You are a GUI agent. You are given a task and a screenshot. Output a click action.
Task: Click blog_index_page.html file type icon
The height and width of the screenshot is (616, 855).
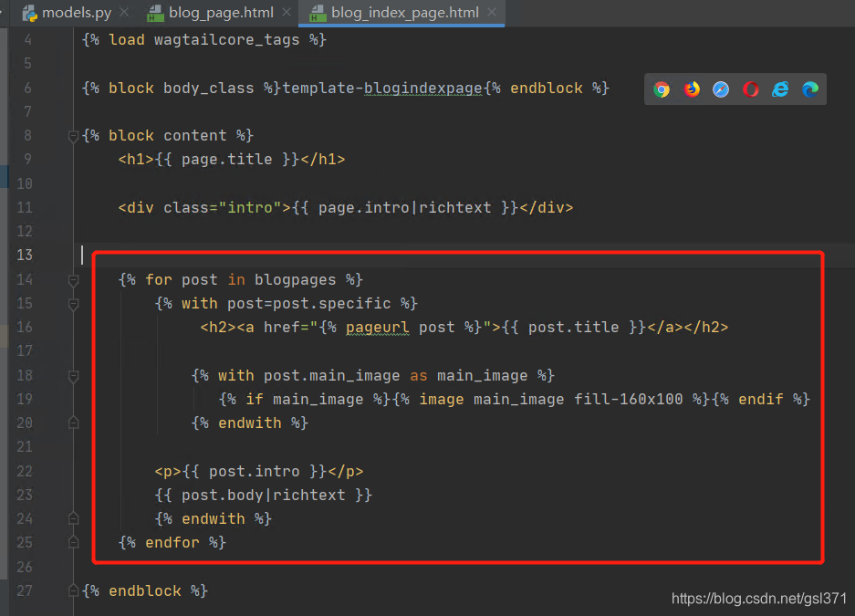318,13
